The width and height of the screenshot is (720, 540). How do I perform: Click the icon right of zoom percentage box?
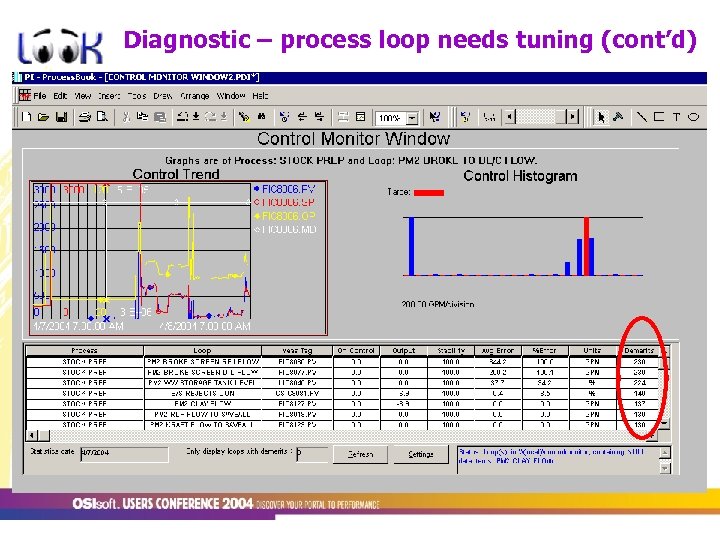pos(434,117)
